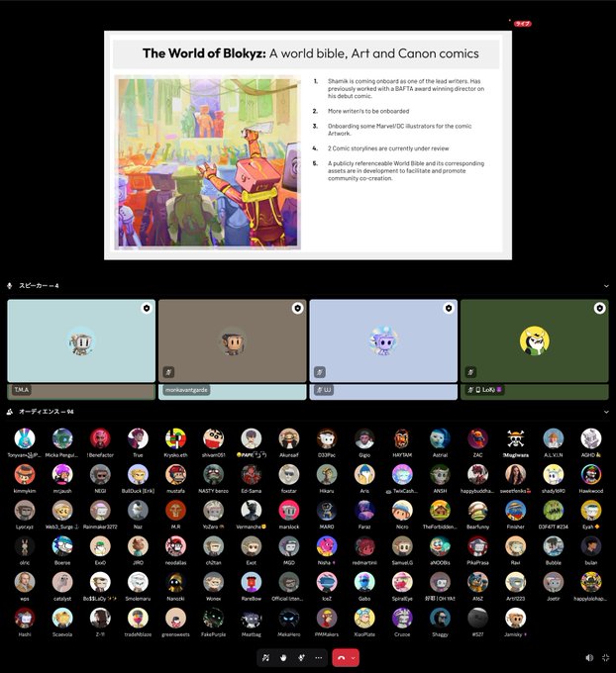The image size is (616, 673).
Task: Click the red live indicator badge
Action: coord(523,24)
